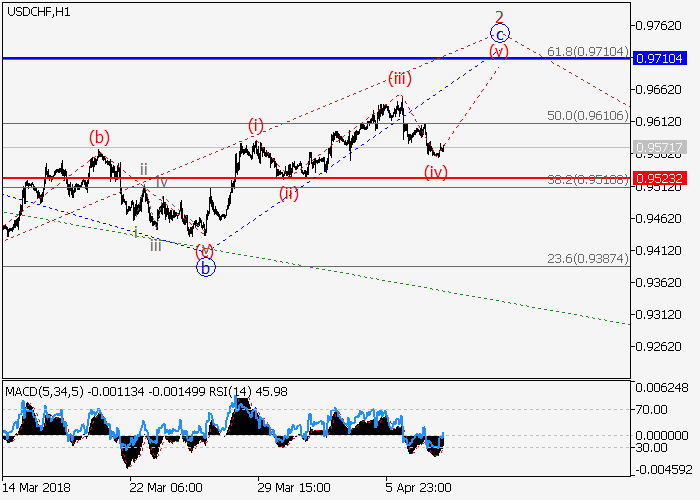Screen dimensions: 700x500
Task: Select the 50.0(0.96106) Fibonacci level label
Action: pos(587,115)
